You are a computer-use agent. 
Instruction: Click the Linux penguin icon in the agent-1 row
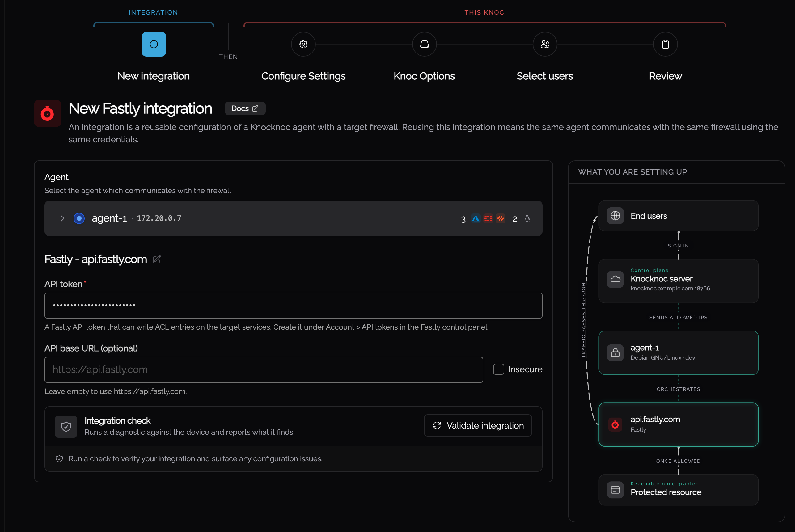pos(527,218)
